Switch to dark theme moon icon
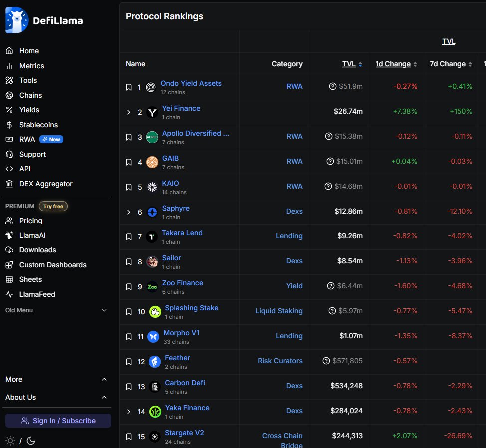 (x=31, y=440)
